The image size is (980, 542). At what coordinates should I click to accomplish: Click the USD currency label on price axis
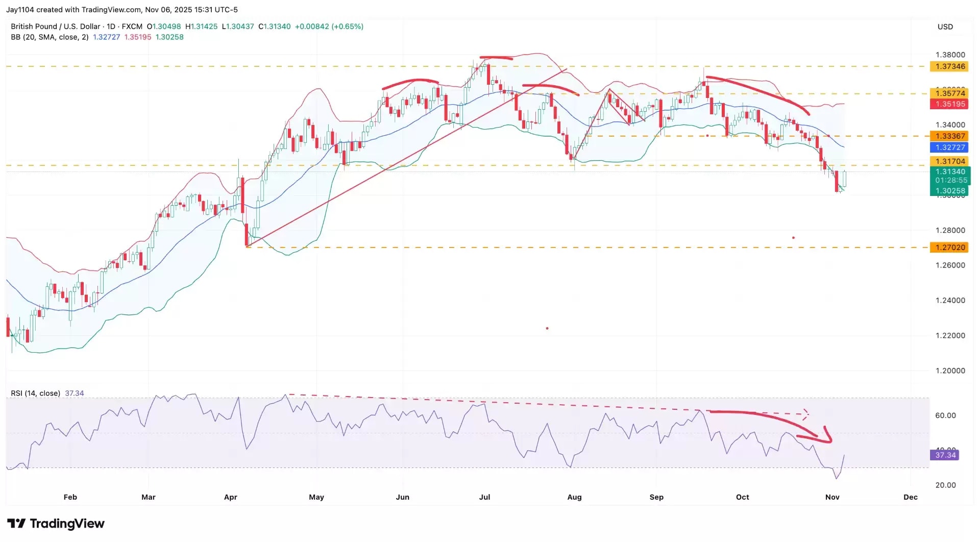(x=945, y=27)
